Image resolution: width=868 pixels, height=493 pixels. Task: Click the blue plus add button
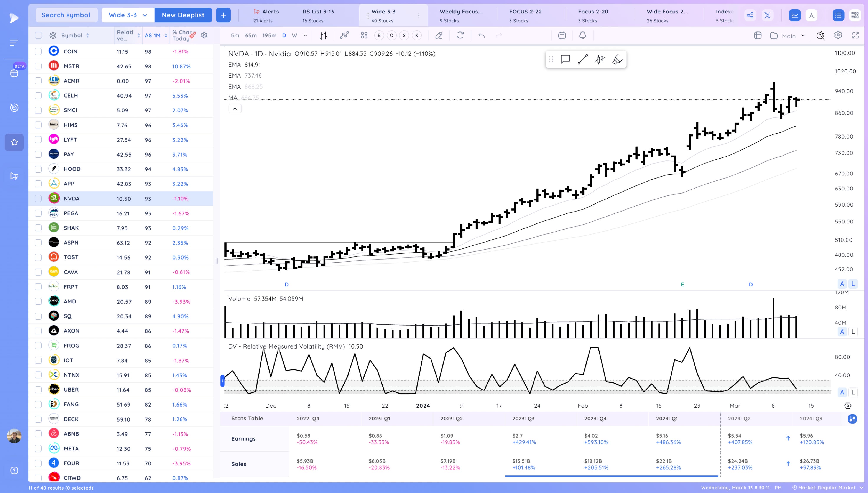pyautogui.click(x=223, y=15)
